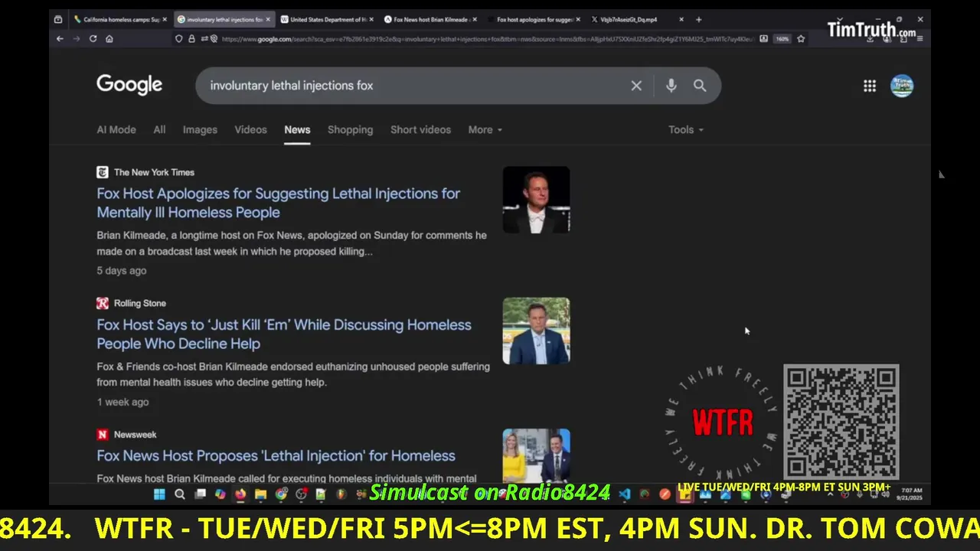The image size is (980, 551).
Task: Open Newsweek 'Lethal Injection' article
Action: click(x=276, y=455)
